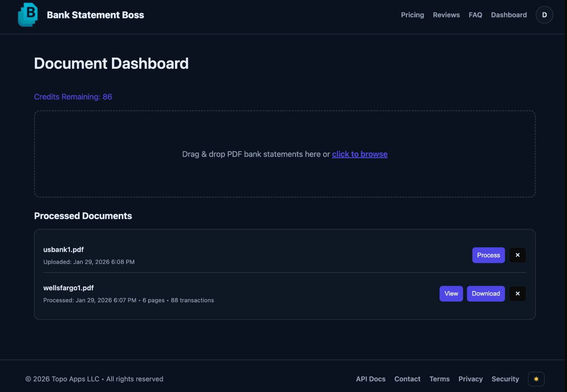Toggle light mode with the sun icon
The image size is (567, 392).
536,379
